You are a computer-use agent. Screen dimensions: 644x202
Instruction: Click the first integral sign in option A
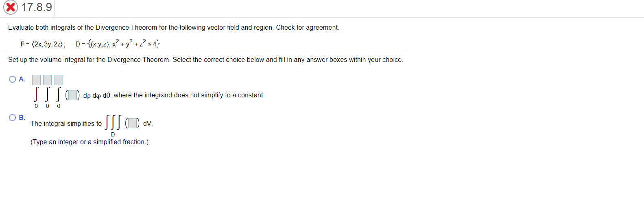pos(36,94)
